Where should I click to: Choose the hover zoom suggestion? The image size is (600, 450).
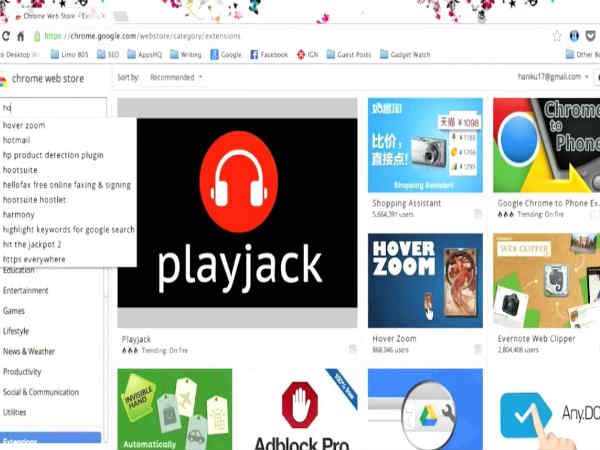click(x=24, y=125)
